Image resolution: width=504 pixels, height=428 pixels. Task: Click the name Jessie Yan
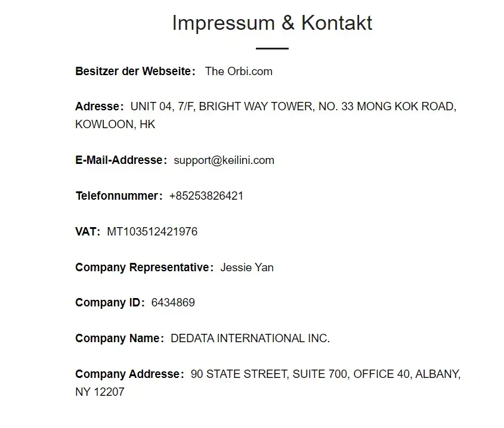point(247,267)
